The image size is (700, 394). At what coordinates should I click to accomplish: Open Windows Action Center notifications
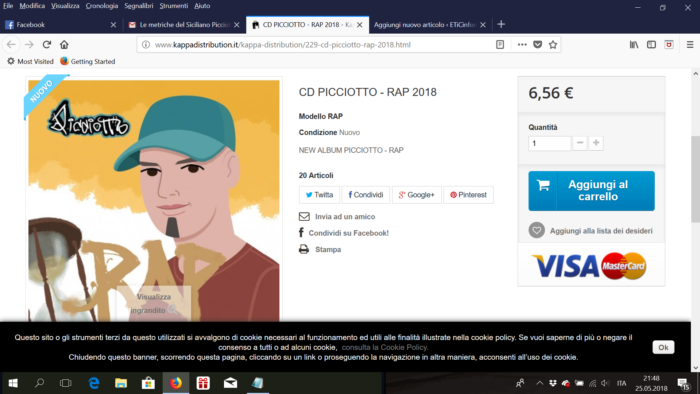point(683,383)
